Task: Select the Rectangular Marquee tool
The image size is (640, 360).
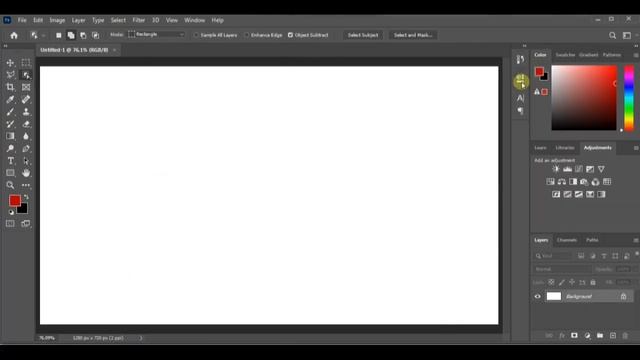Action: (x=26, y=63)
